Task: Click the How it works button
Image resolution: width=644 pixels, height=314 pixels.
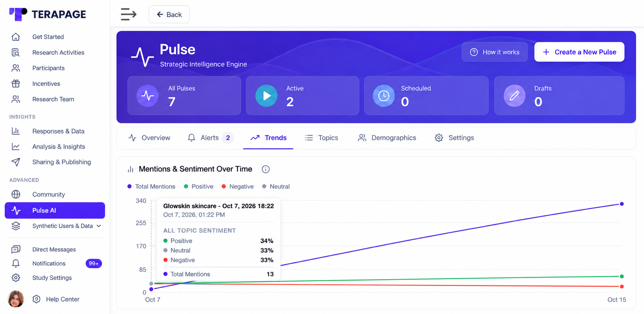Action: click(494, 52)
